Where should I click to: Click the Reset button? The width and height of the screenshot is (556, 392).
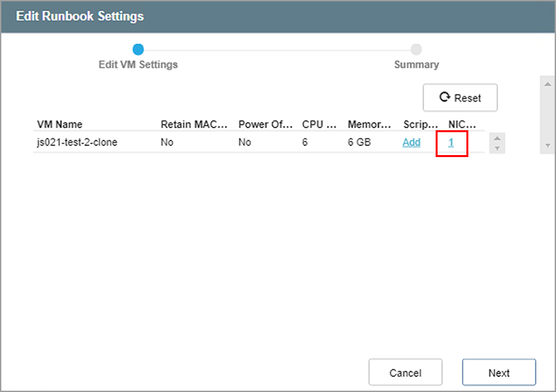tap(460, 98)
